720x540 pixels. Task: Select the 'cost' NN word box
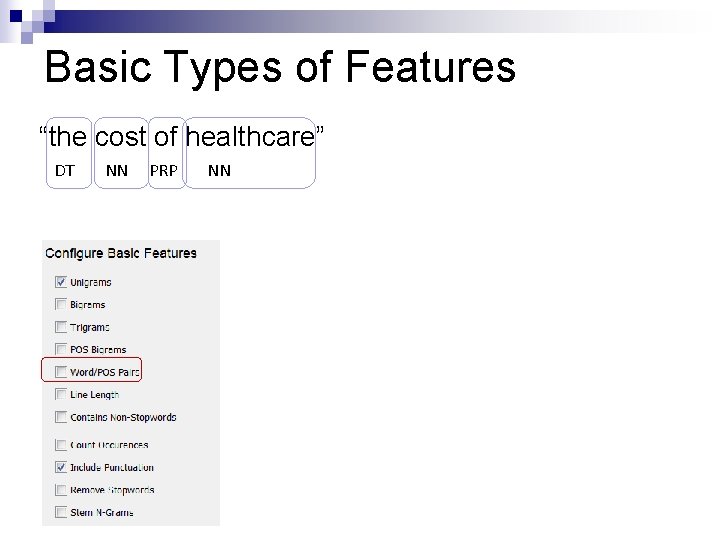pos(121,153)
